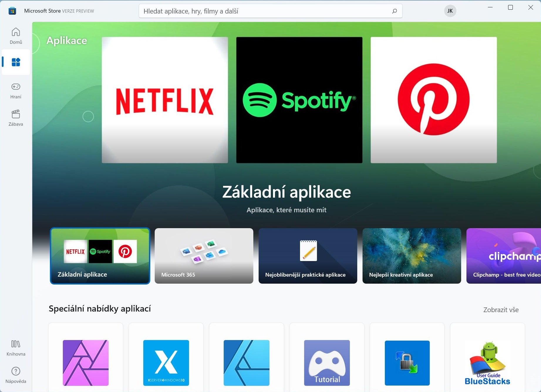541x392 pixels.
Task: Select the Clipchamp collection card
Action: (x=504, y=256)
